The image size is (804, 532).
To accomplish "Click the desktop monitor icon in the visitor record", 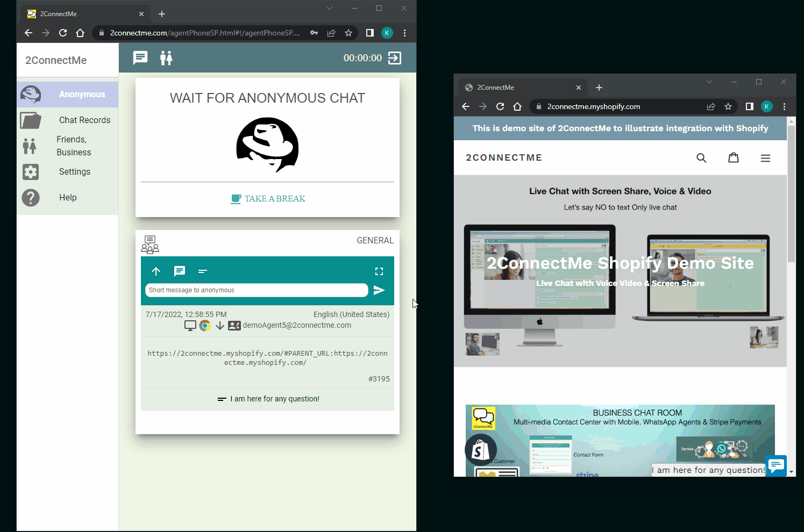I will coord(190,326).
